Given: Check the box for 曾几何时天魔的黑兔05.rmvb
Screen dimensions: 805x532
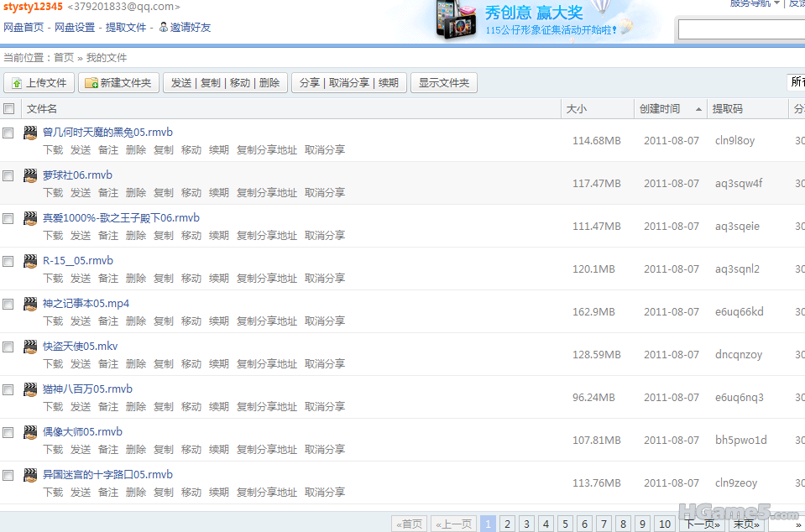Looking at the screenshot, I should tap(8, 133).
